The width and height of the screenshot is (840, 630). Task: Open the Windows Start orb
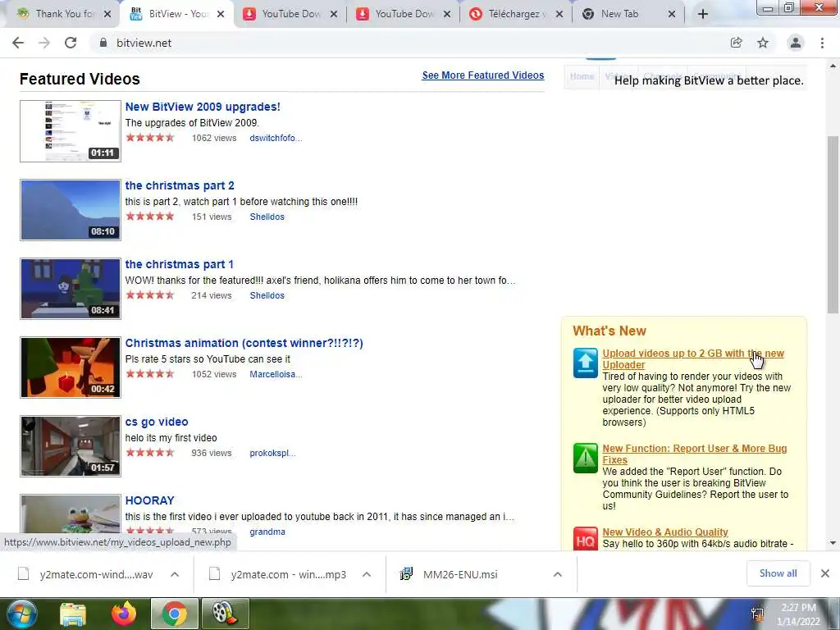[x=21, y=614]
